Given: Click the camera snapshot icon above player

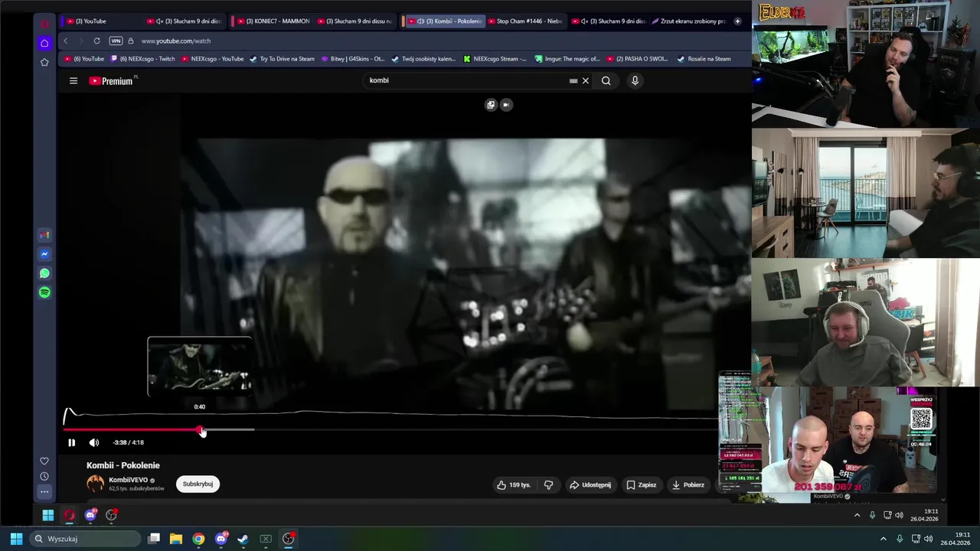Looking at the screenshot, I should [505, 105].
